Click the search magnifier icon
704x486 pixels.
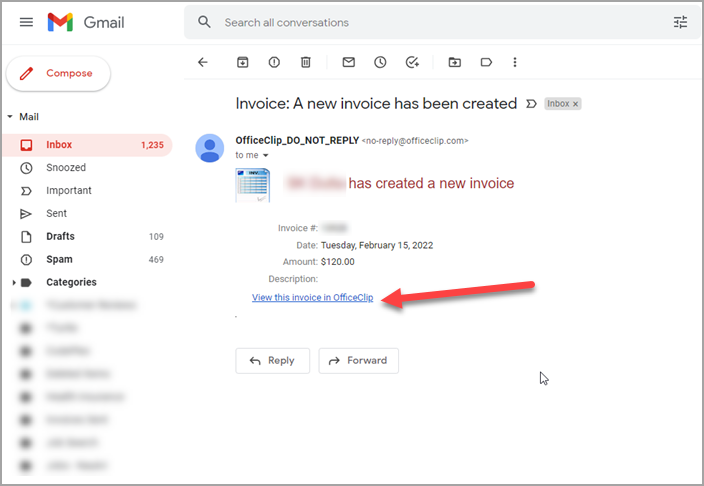(x=204, y=22)
